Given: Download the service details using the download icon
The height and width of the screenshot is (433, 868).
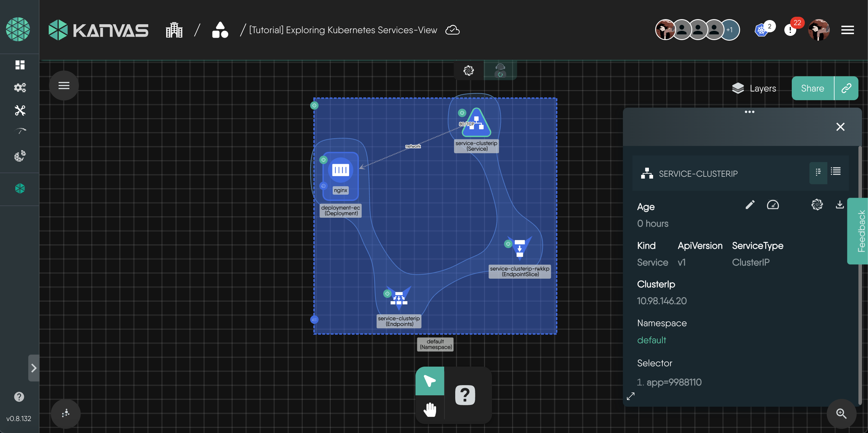Looking at the screenshot, I should [x=840, y=205].
